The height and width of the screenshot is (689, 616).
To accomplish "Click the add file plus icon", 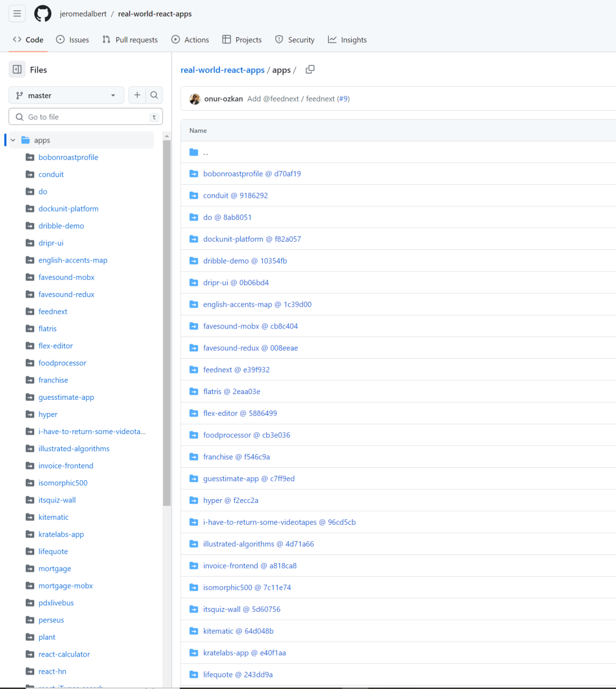I will click(x=137, y=95).
